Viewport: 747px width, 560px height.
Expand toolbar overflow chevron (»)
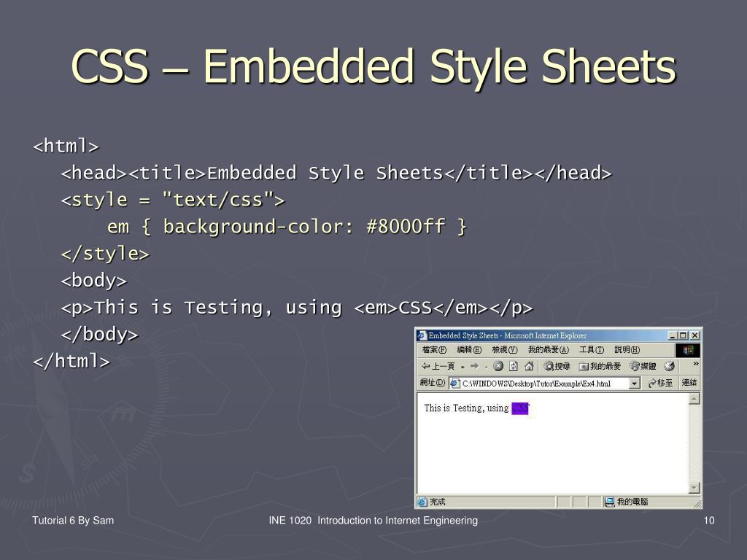click(x=695, y=364)
